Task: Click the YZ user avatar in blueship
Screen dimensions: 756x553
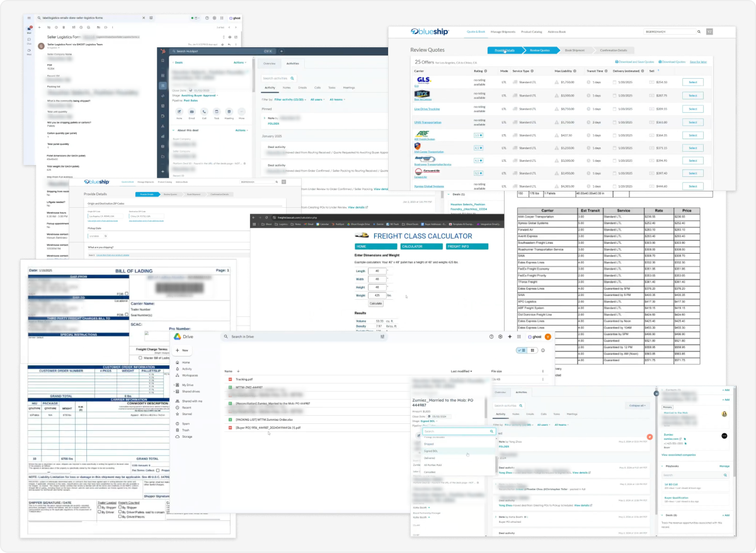Action: tap(709, 31)
